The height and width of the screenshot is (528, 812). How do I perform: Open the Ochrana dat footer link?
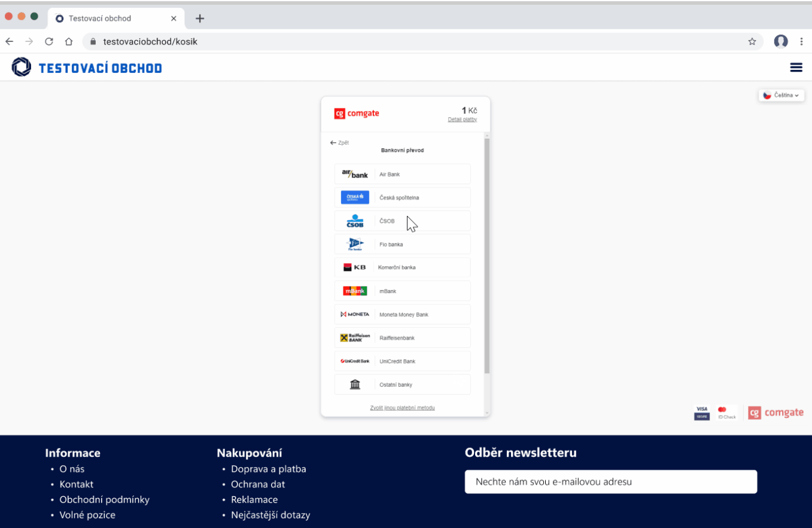click(x=258, y=484)
